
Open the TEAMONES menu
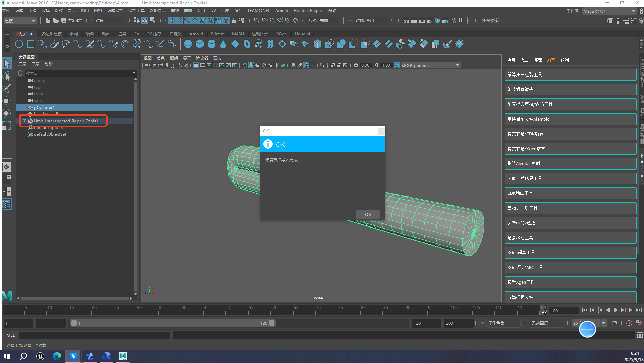pos(258,11)
